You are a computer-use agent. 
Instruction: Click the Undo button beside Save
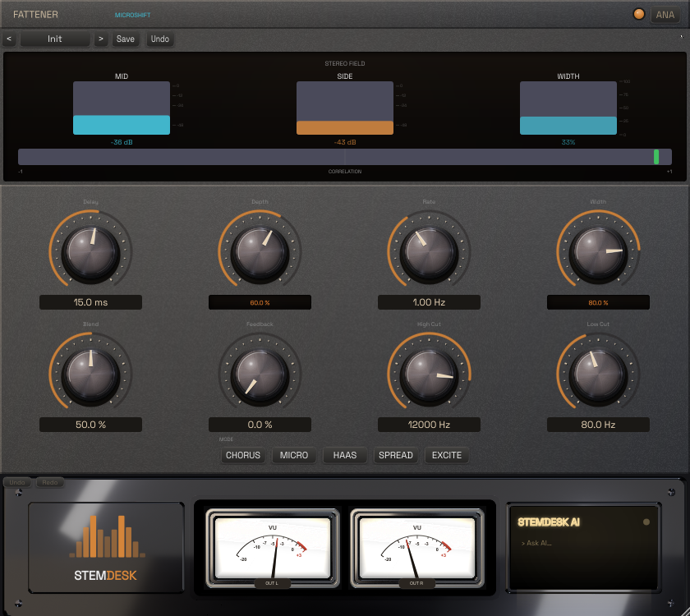(159, 39)
